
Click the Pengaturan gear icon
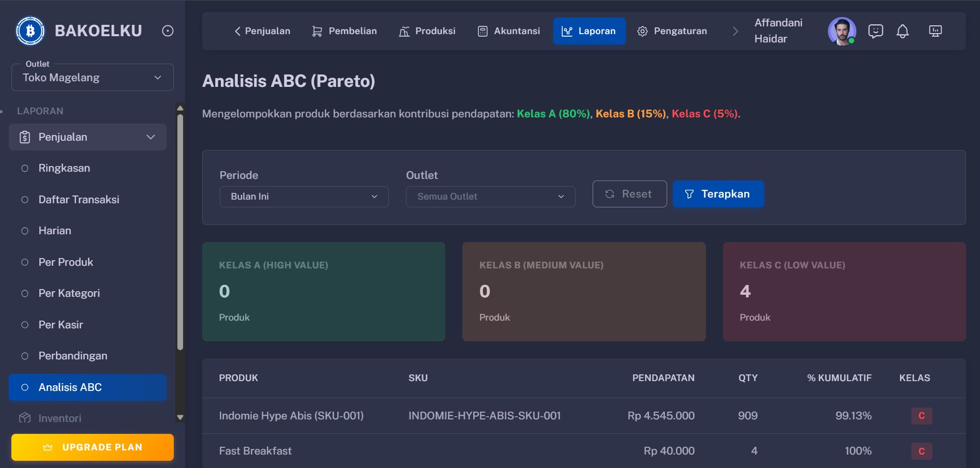tap(643, 31)
